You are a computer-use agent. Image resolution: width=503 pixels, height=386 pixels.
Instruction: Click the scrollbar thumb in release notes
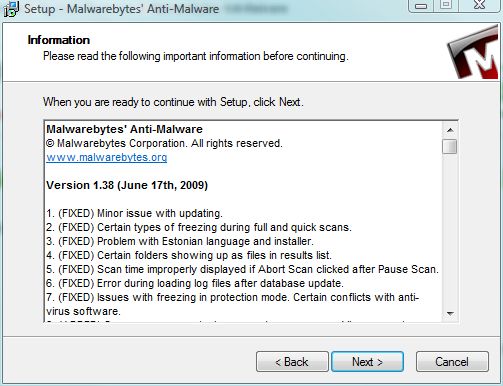[450, 147]
